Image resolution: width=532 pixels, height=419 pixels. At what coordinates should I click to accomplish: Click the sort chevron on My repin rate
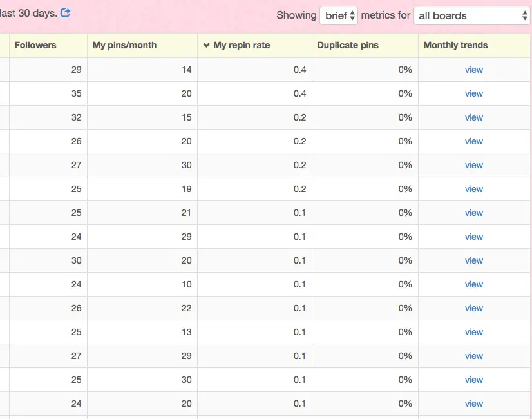point(206,45)
